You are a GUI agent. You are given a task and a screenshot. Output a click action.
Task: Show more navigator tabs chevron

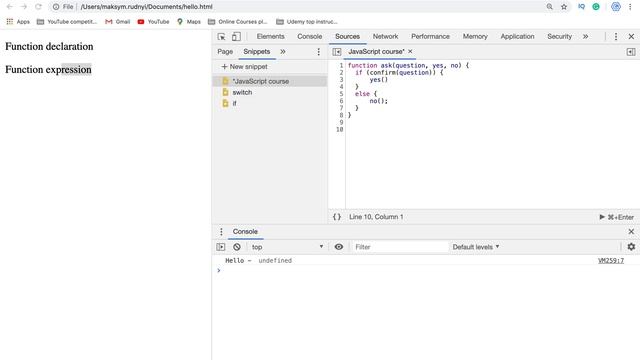click(x=282, y=51)
